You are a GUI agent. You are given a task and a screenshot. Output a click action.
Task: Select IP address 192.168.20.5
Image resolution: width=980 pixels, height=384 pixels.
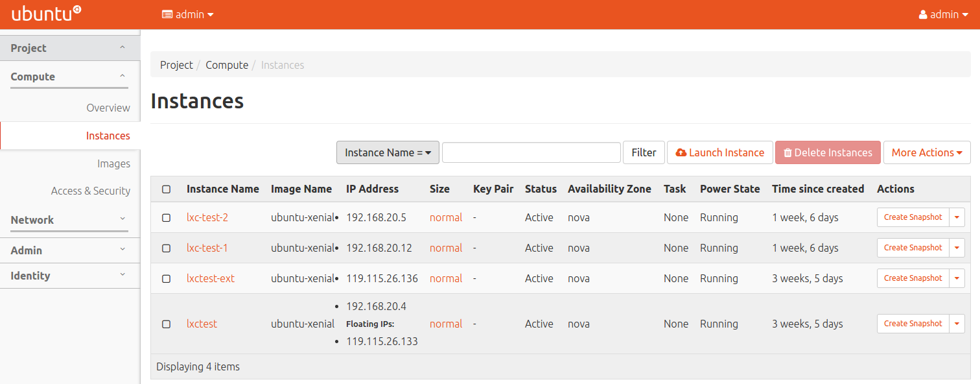376,217
